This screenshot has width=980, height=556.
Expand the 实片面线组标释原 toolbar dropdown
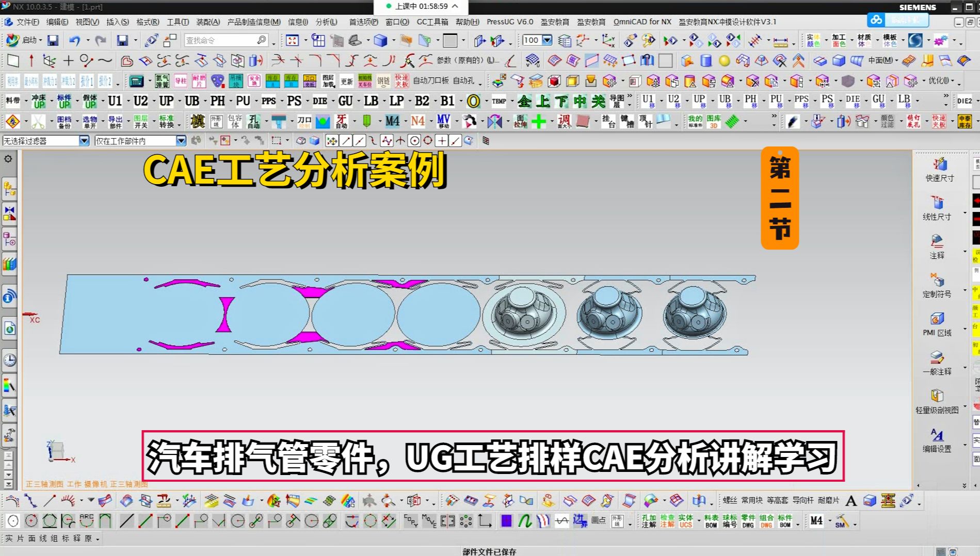[98, 539]
